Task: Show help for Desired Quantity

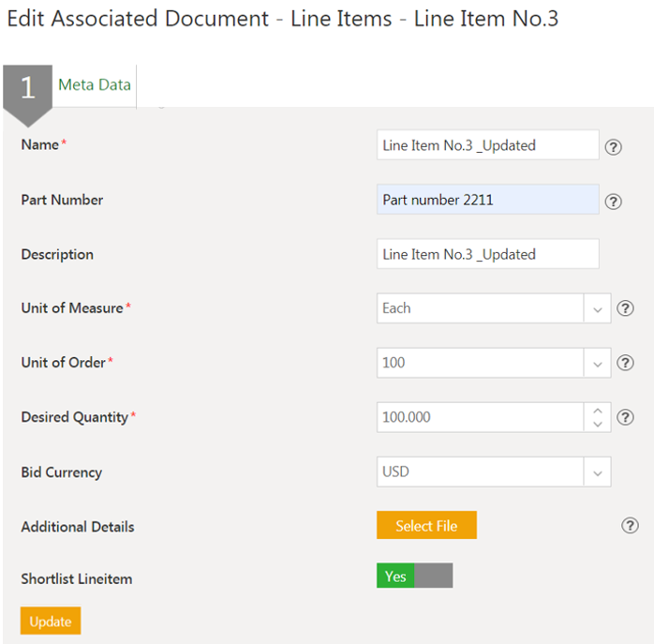Action: click(x=626, y=417)
